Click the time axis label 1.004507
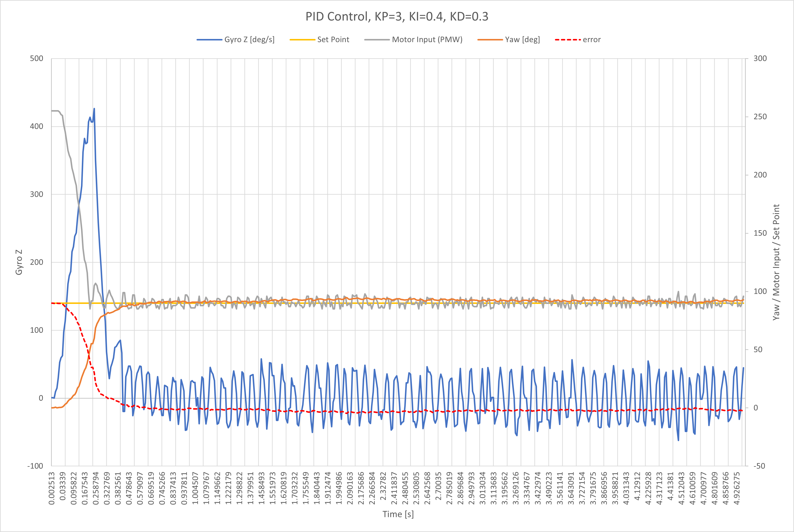The height and width of the screenshot is (532, 794). tap(195, 488)
